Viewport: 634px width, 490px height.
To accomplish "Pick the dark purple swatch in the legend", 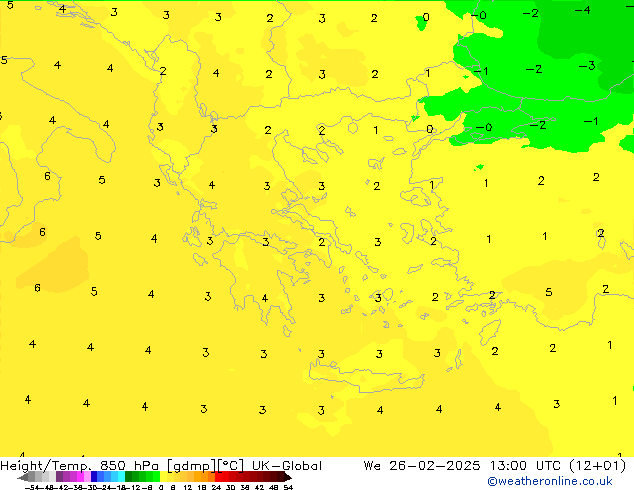I will click(x=59, y=477).
